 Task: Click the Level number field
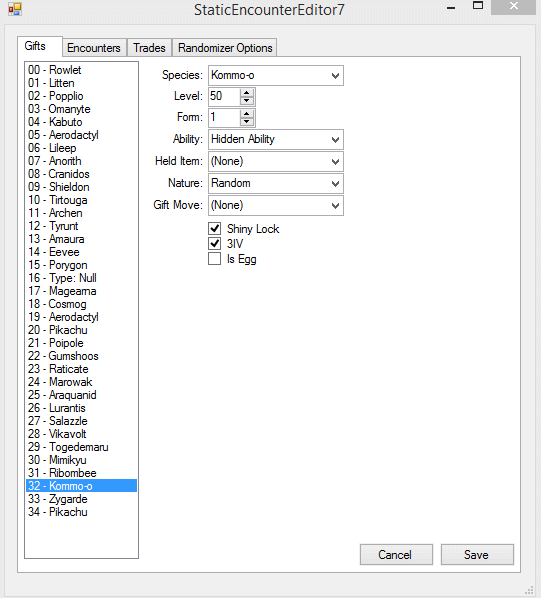[225, 96]
